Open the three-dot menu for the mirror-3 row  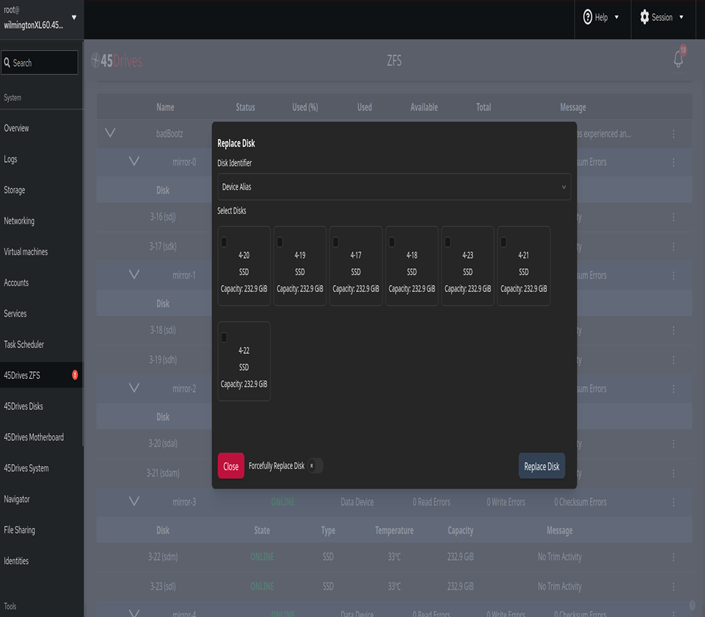(x=673, y=502)
